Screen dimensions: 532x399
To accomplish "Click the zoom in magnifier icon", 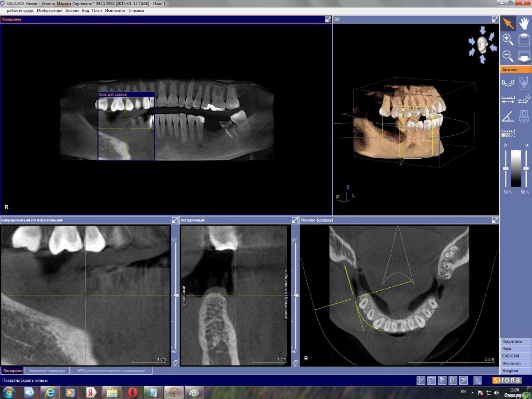I will tap(508, 40).
